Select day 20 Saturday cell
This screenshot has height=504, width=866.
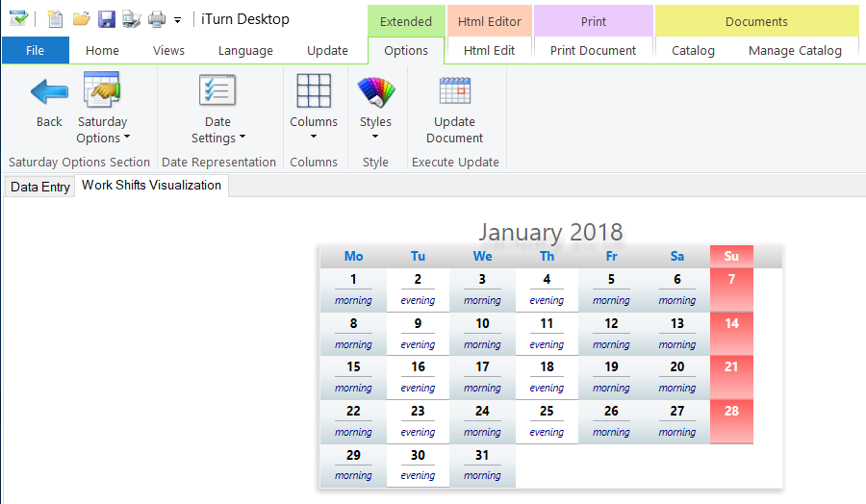click(x=677, y=378)
